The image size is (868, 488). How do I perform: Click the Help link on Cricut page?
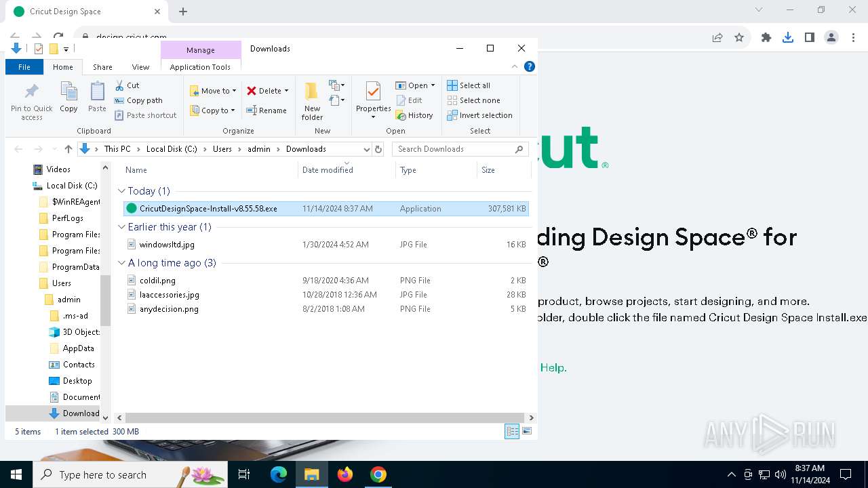click(x=553, y=367)
